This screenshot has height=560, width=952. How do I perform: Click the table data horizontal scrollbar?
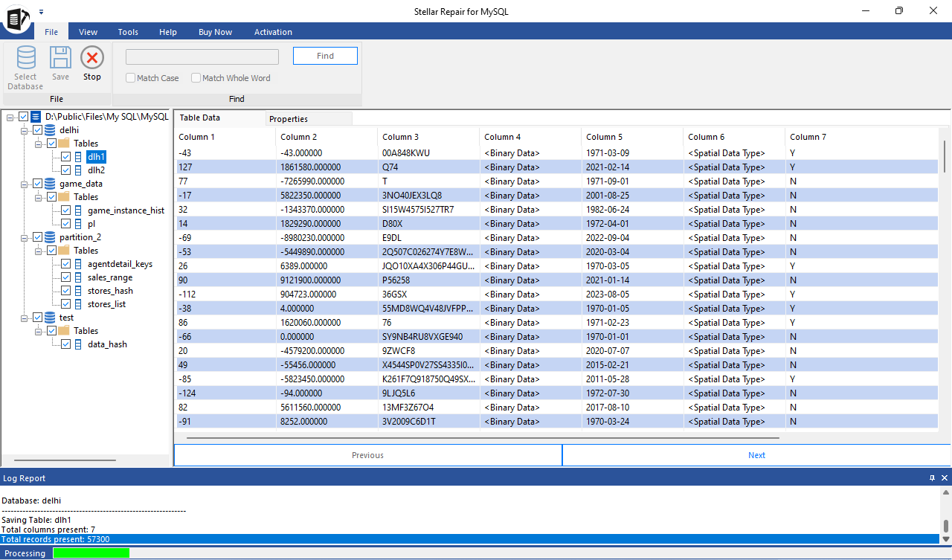pos(482,438)
